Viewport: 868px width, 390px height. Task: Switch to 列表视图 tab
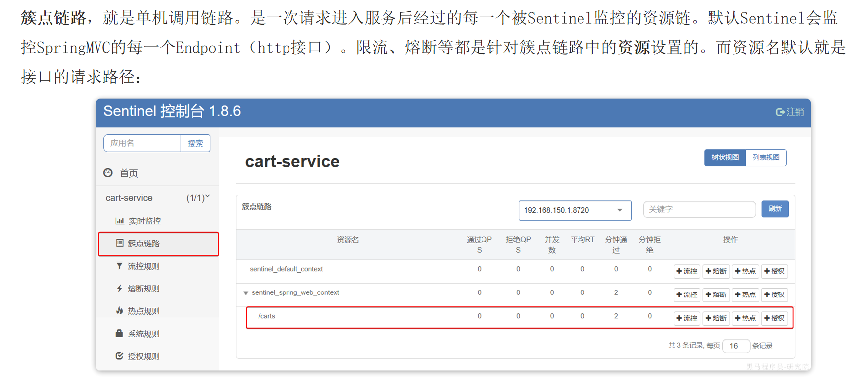[766, 158]
